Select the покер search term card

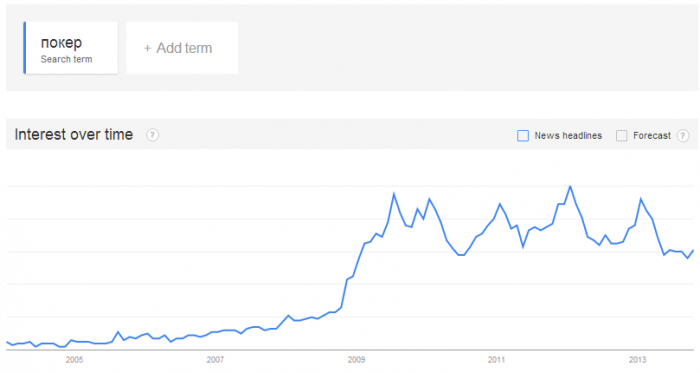[x=71, y=48]
